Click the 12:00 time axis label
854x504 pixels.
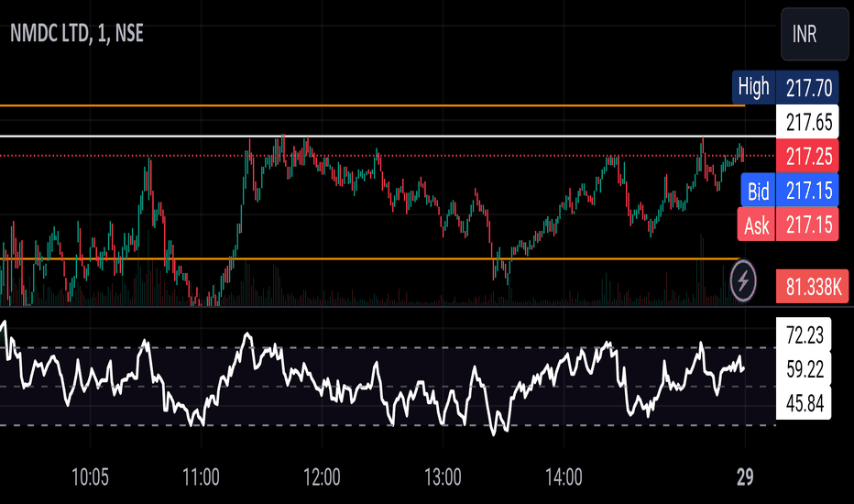pos(322,477)
